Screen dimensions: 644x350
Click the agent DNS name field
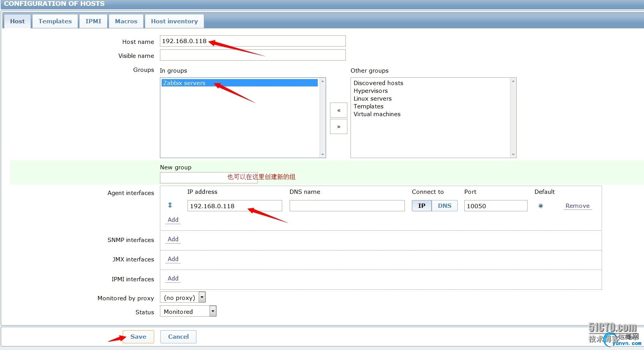(347, 206)
